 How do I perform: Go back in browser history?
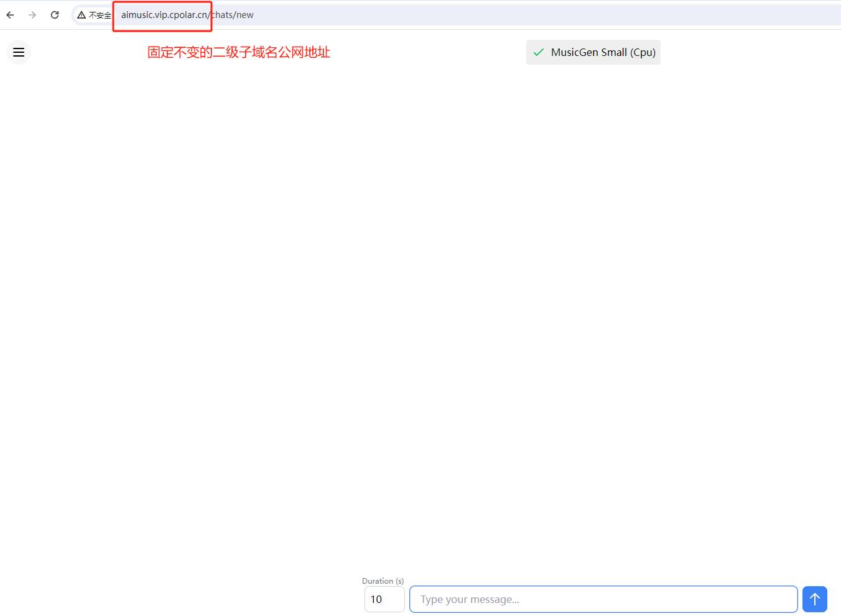click(10, 15)
